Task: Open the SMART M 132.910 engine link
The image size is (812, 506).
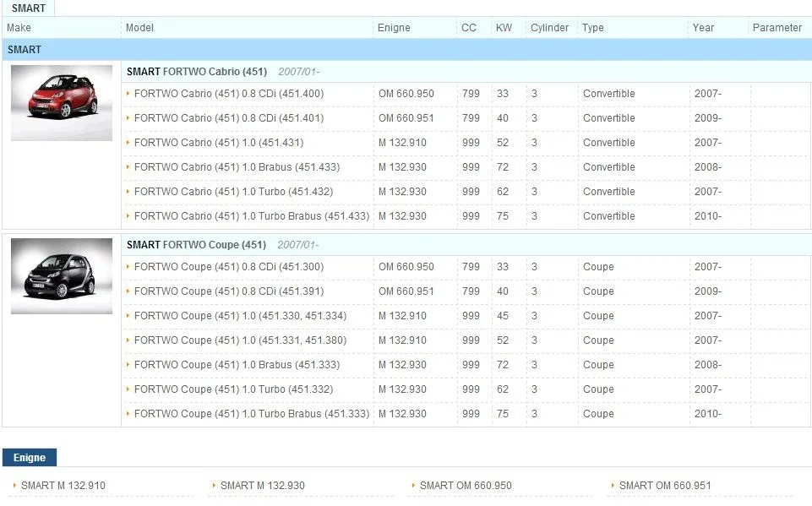Action: [x=63, y=485]
